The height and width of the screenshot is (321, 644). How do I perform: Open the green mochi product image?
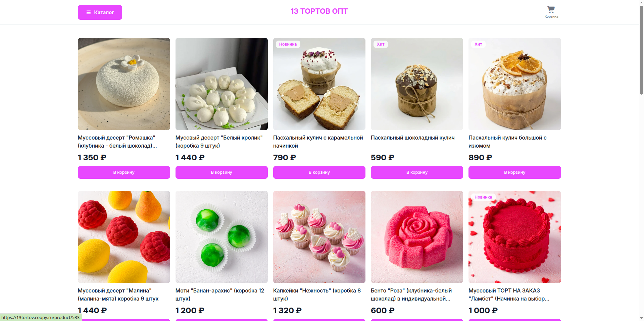click(x=221, y=237)
